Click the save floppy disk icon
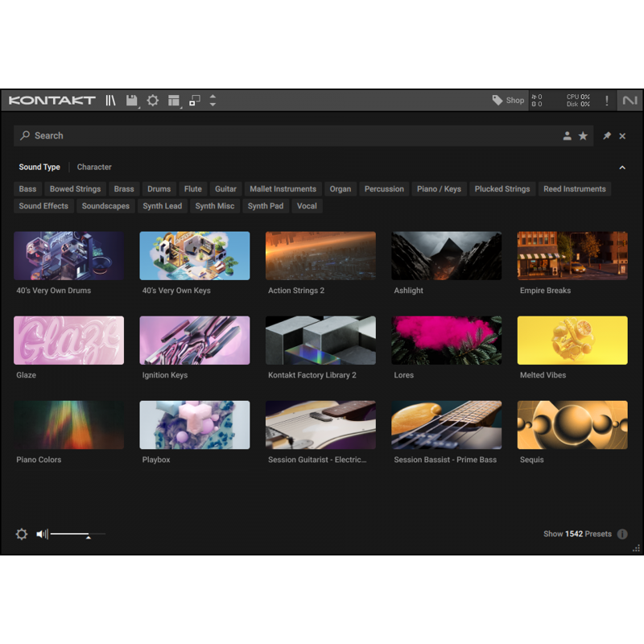644x644 pixels. point(131,100)
